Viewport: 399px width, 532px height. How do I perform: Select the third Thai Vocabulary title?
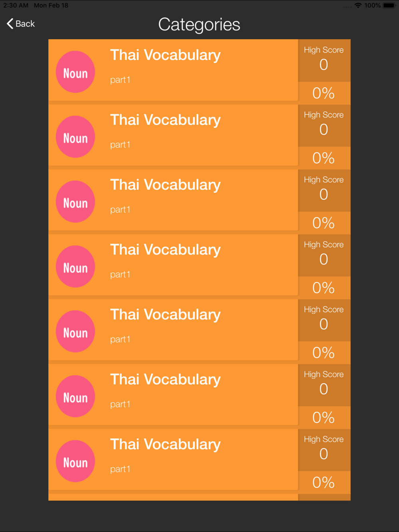click(x=165, y=185)
